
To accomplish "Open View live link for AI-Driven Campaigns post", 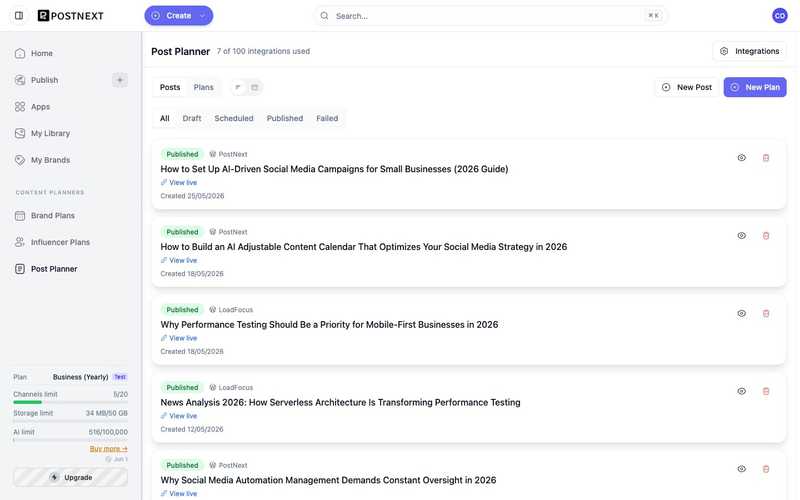I will pos(179,183).
